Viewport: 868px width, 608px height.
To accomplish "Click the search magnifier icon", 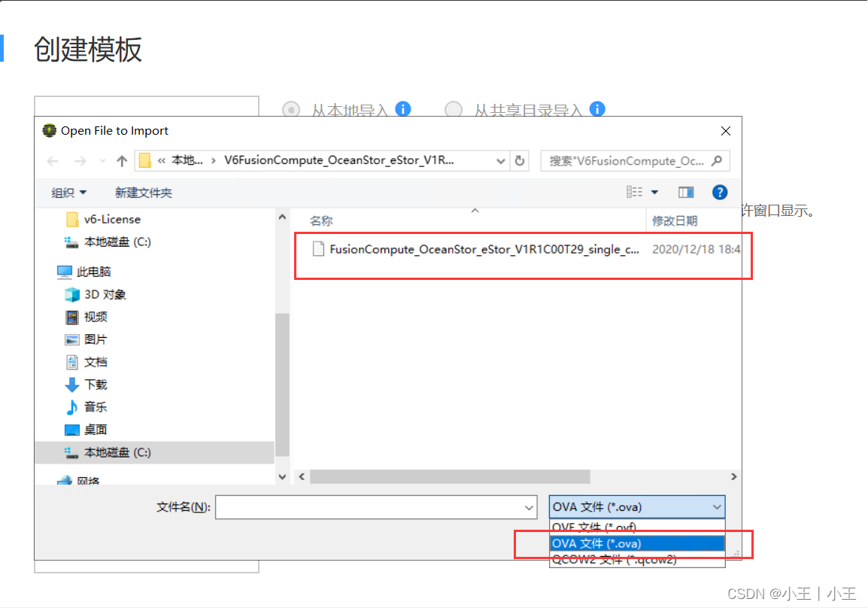I will [717, 160].
